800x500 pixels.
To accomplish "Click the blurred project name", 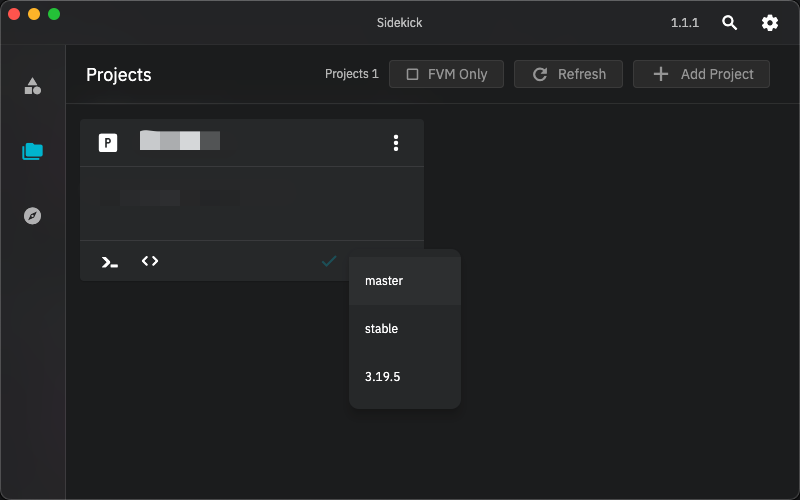I will pyautogui.click(x=180, y=140).
